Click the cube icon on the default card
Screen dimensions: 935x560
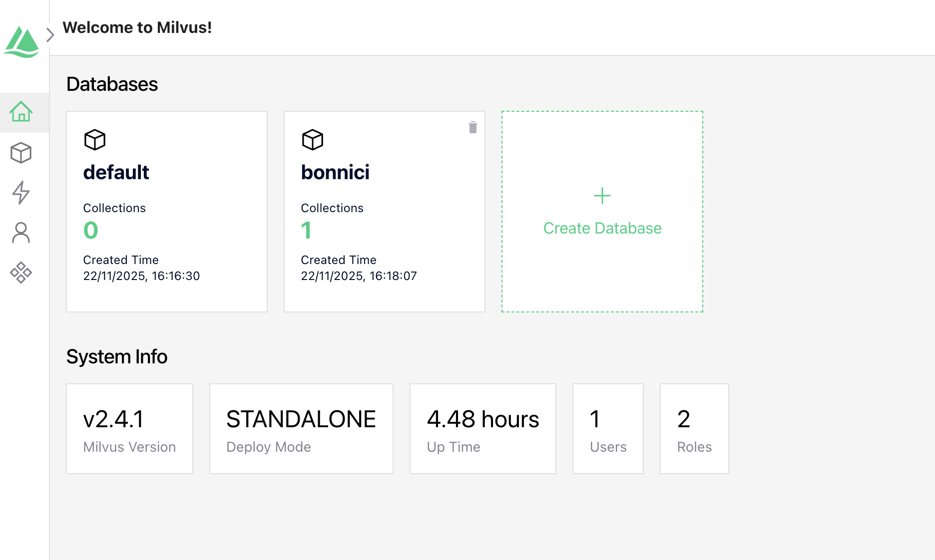(95, 140)
